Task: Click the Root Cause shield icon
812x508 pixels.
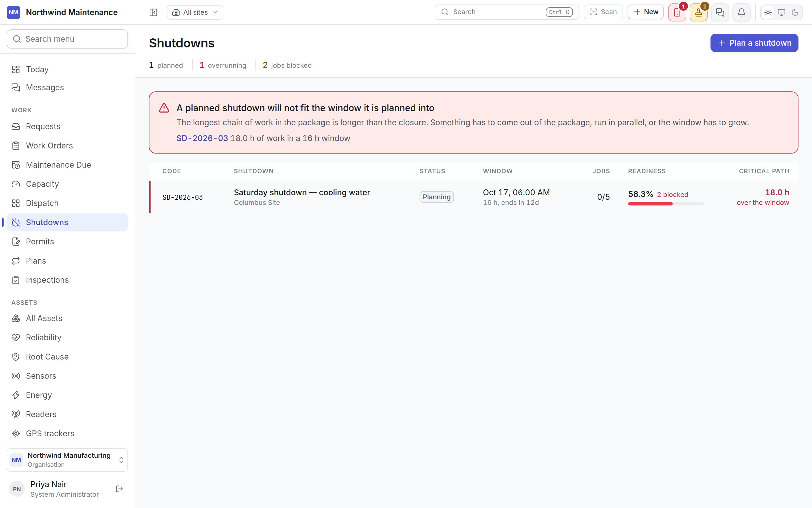Action: coord(16,357)
